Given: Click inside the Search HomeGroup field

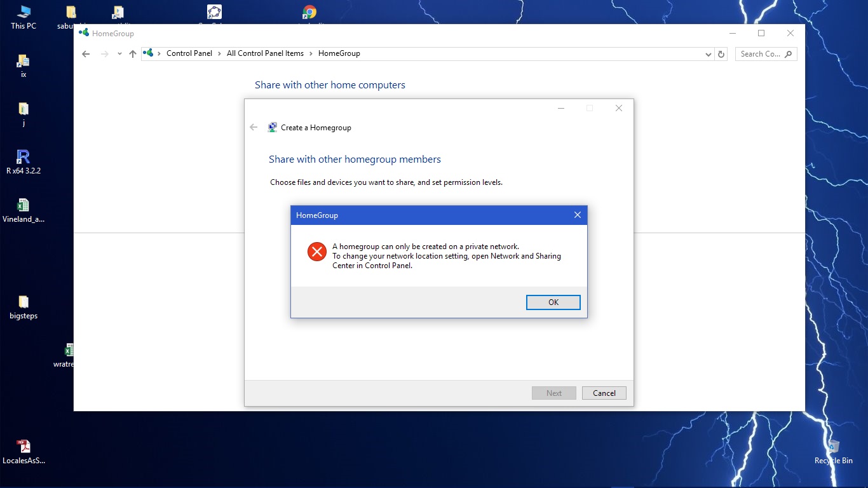Looking at the screenshot, I should [761, 54].
